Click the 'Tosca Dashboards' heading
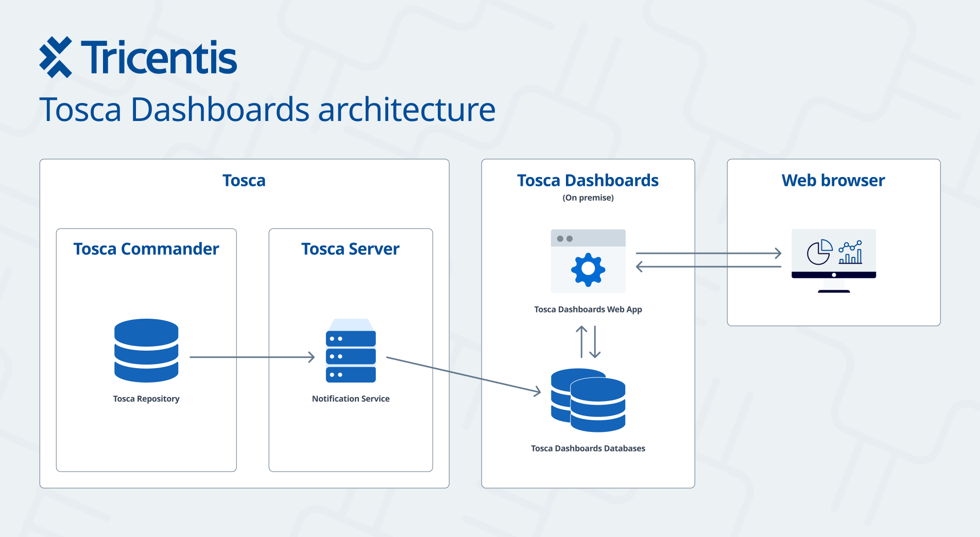This screenshot has height=537, width=980. tap(588, 180)
